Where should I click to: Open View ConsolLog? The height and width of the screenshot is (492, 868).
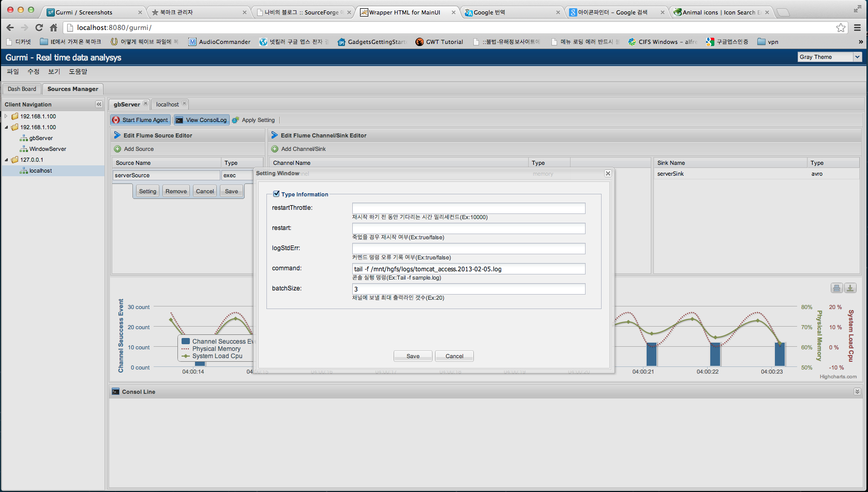(201, 119)
